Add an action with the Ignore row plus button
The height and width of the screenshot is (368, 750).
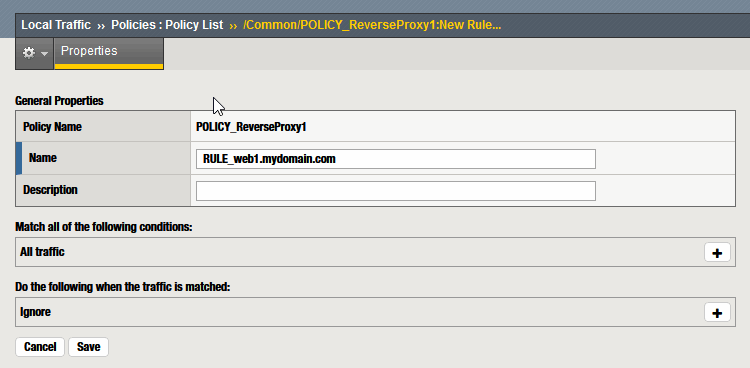(x=717, y=312)
